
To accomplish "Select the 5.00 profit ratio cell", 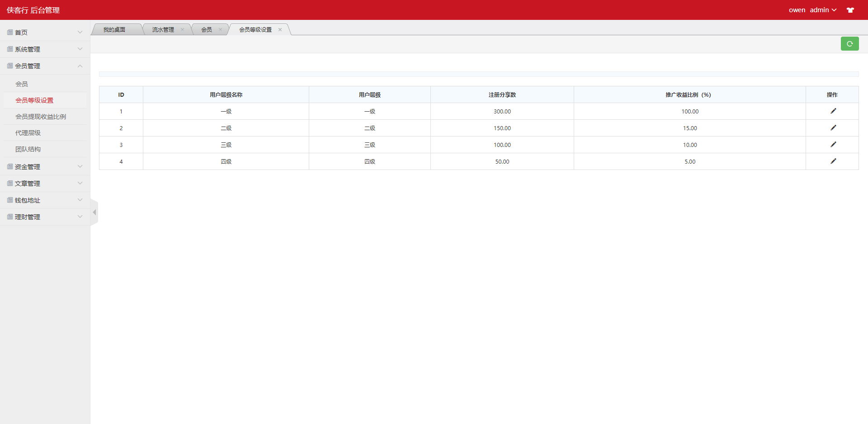I will point(690,162).
